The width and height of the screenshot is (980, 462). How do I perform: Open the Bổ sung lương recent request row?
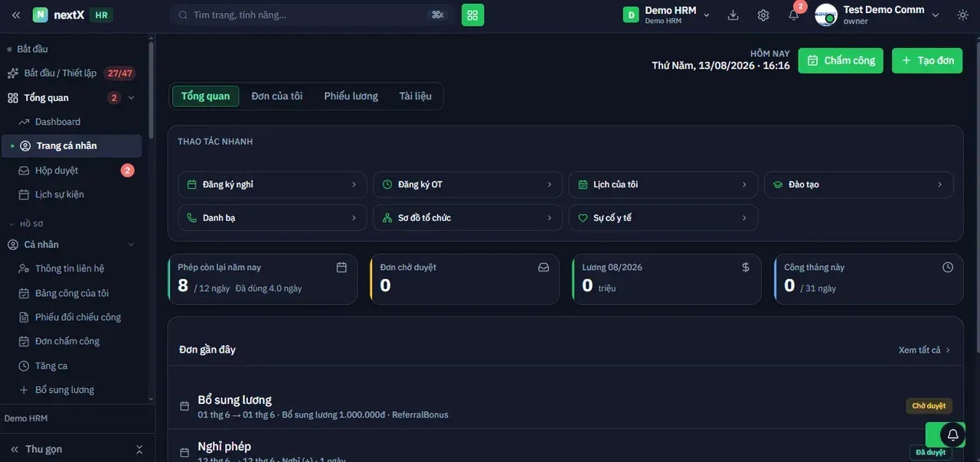565,406
